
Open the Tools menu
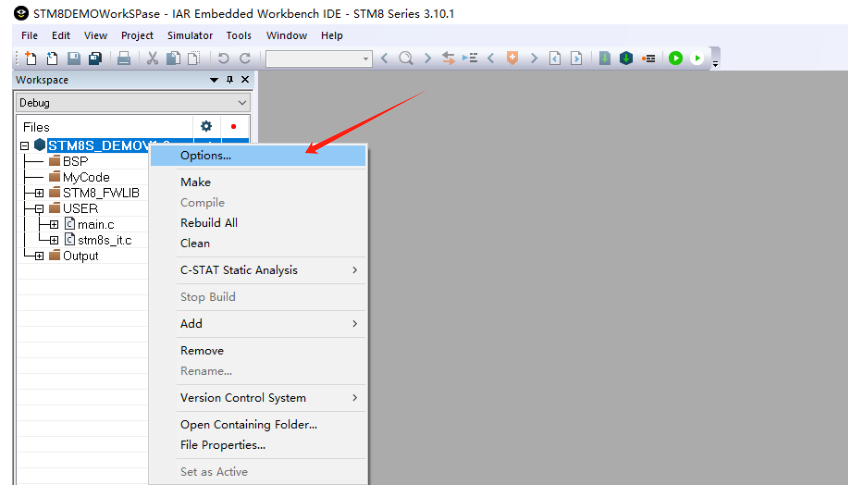click(x=238, y=36)
